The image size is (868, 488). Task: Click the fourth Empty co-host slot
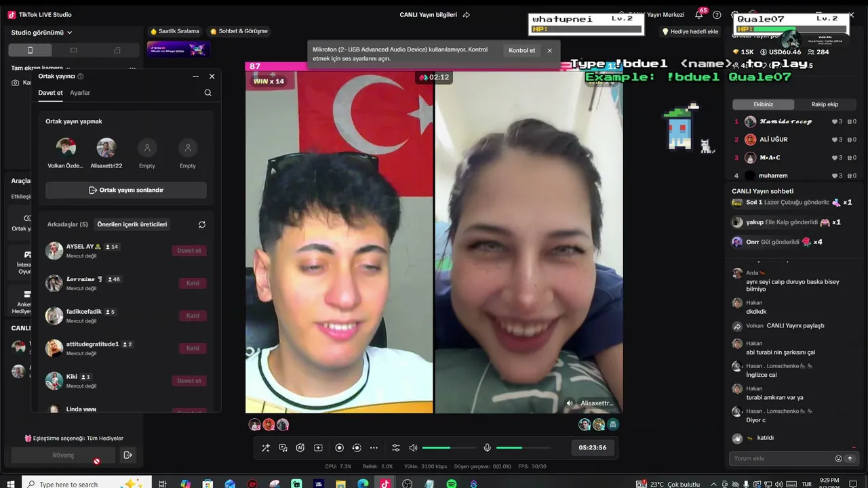click(188, 148)
